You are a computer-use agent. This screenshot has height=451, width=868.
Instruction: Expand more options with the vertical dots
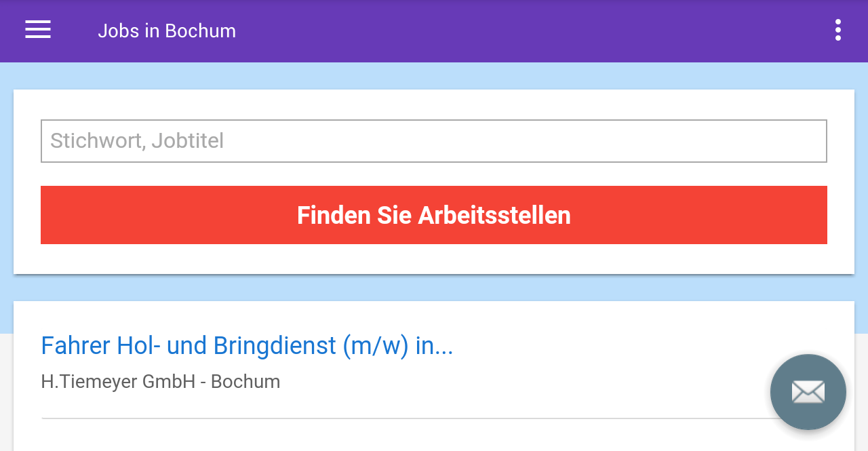(838, 30)
